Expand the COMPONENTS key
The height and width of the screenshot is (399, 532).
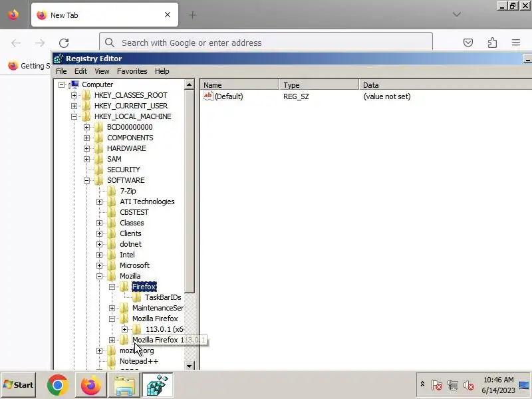(x=86, y=138)
